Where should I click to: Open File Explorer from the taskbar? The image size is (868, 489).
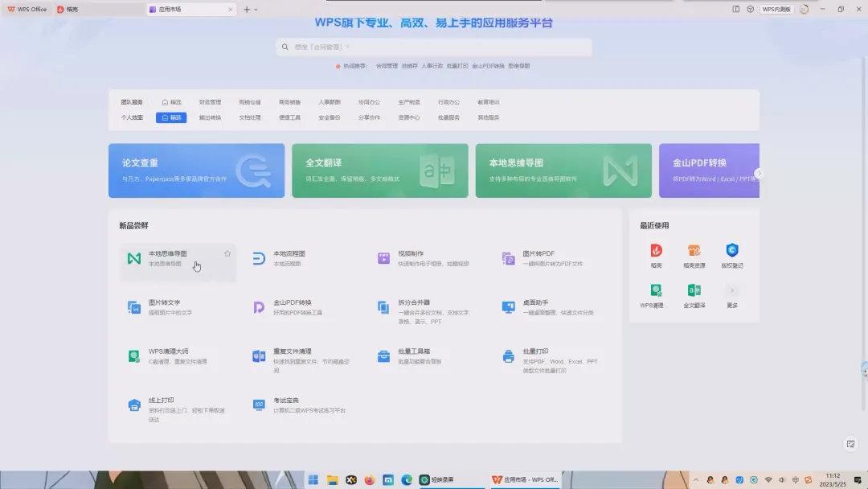[x=332, y=479]
